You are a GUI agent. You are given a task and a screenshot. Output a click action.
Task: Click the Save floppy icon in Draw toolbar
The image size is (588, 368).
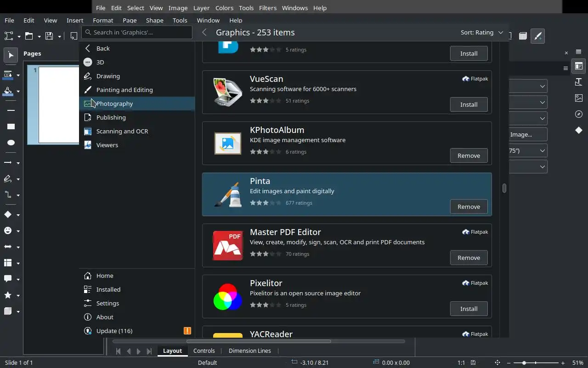click(x=49, y=36)
